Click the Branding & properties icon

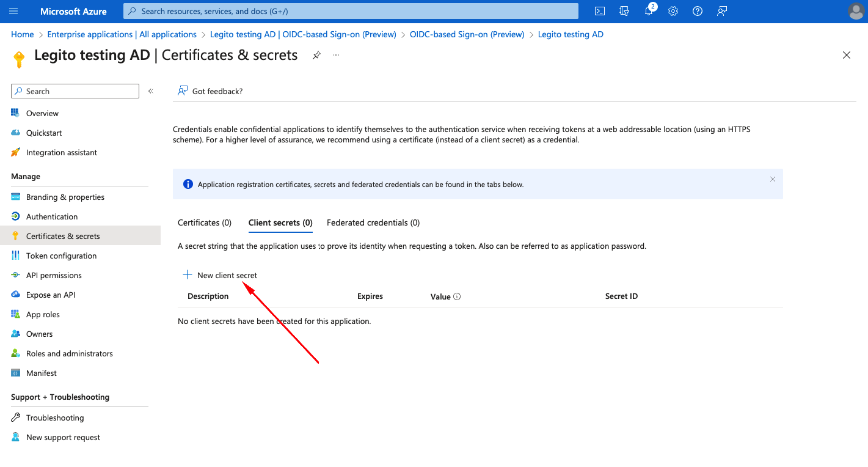click(x=15, y=197)
